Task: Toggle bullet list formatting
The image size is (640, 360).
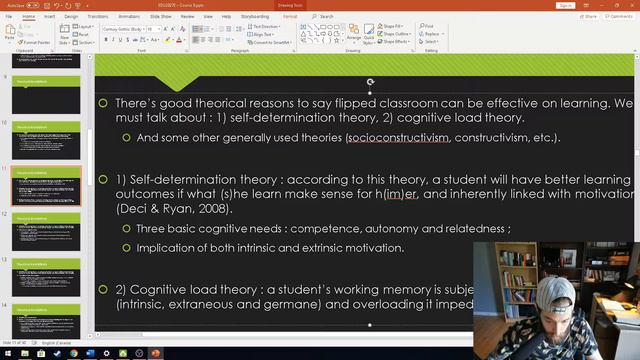Action: pyautogui.click(x=196, y=29)
